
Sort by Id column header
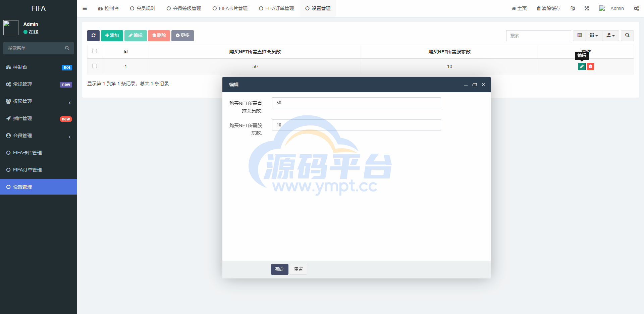[x=125, y=52]
